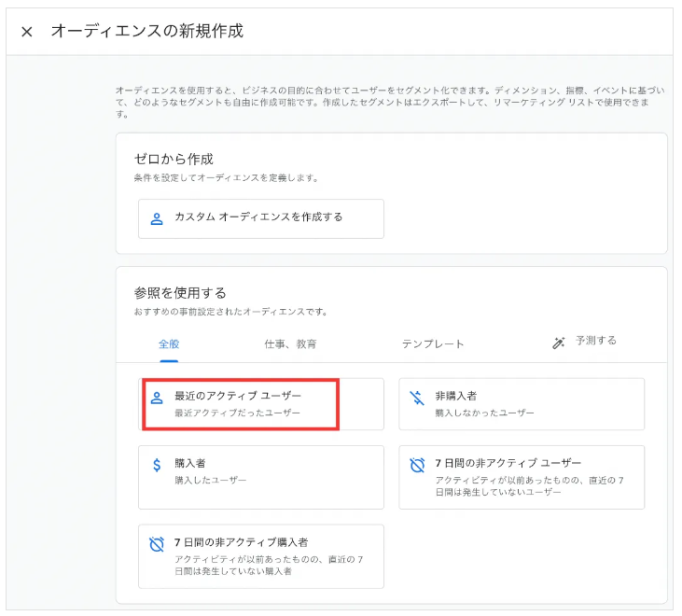Pick the 購入者 audience card title
682x616 pixels.
[190, 463]
